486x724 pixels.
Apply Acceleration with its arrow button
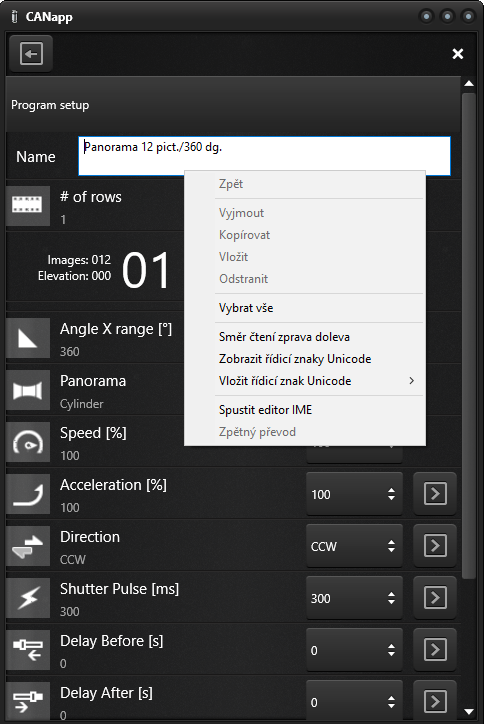pos(435,494)
